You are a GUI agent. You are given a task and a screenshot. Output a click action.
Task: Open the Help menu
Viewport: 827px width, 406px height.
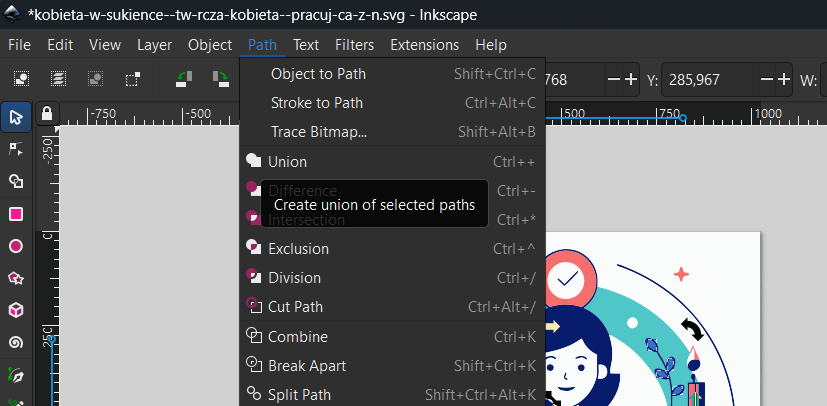[x=491, y=45]
